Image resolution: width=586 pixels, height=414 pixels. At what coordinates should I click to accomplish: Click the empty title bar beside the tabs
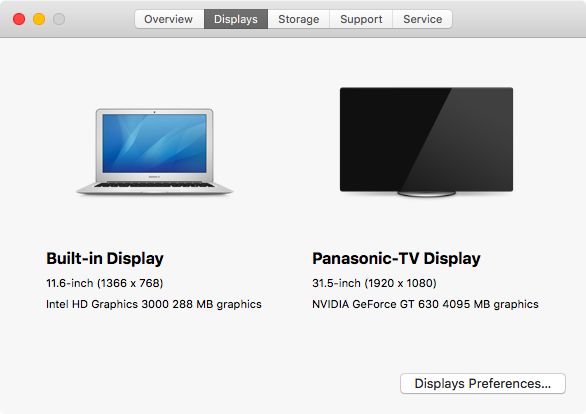click(x=518, y=19)
